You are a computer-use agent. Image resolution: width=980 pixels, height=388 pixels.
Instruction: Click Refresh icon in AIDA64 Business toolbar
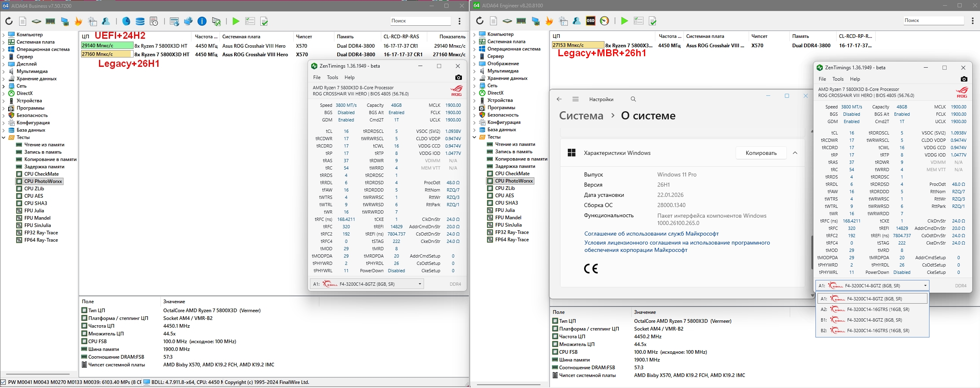point(9,21)
